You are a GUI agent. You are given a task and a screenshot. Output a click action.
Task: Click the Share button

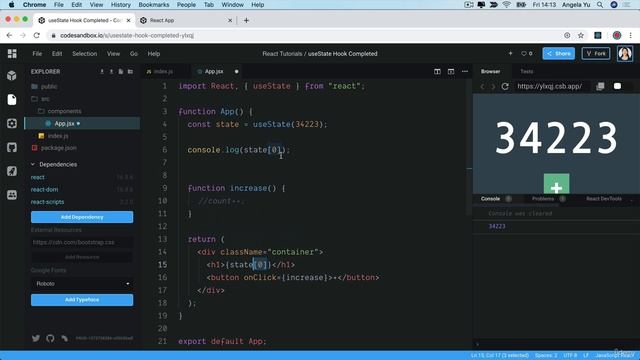pyautogui.click(x=558, y=53)
